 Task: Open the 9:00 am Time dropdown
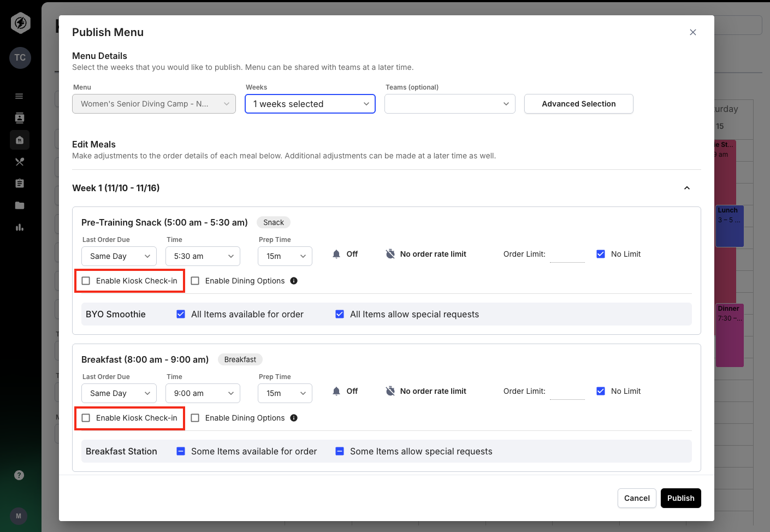(203, 393)
